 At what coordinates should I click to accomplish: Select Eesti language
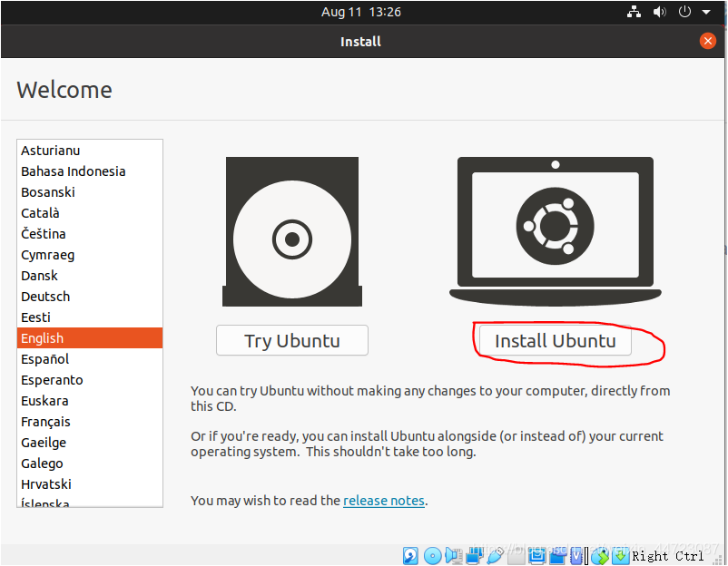point(90,317)
